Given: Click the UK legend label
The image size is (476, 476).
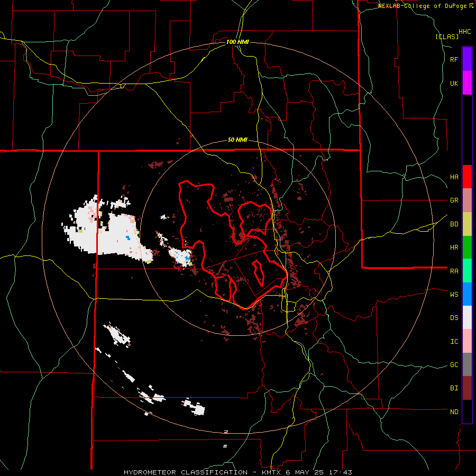Looking at the screenshot, I should 454,83.
